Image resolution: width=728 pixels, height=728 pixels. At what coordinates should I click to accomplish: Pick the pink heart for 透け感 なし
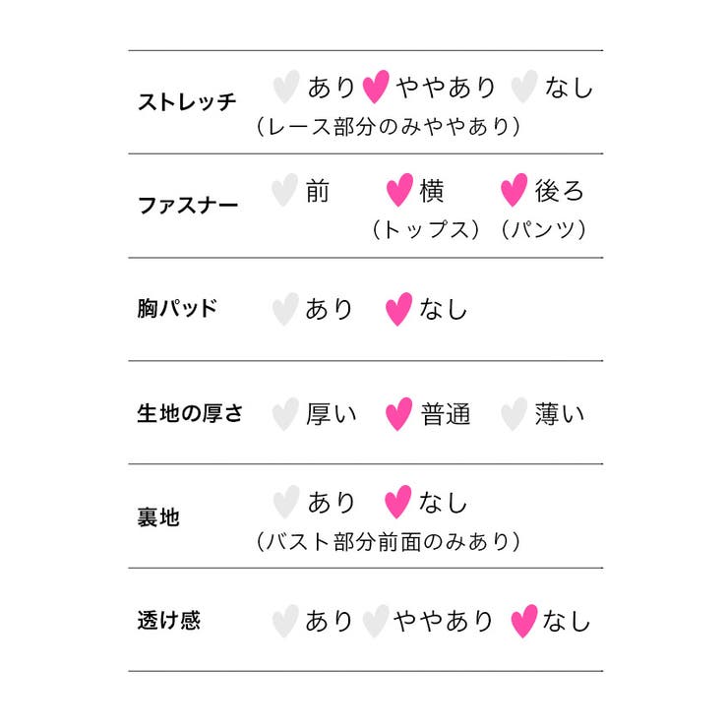point(524,621)
